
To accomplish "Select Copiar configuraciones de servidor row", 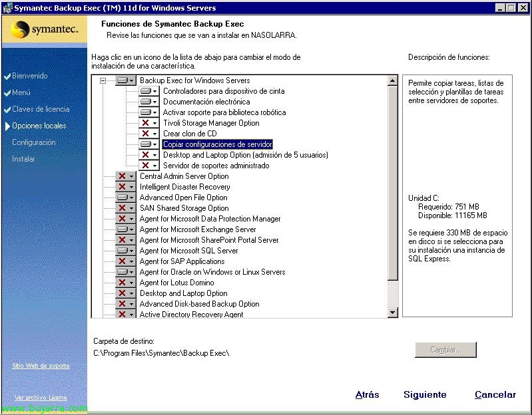I will pyautogui.click(x=218, y=144).
